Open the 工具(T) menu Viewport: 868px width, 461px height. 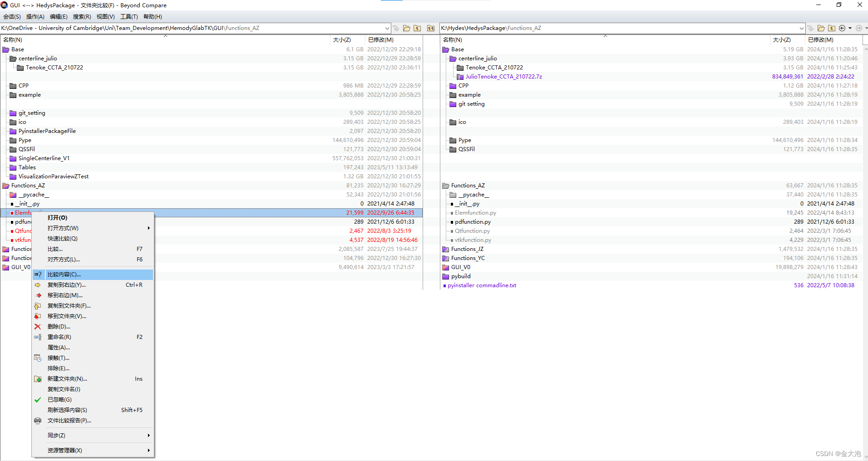pyautogui.click(x=129, y=17)
